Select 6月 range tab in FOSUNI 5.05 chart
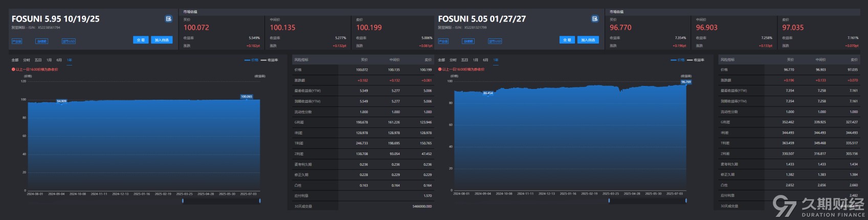 coord(485,60)
